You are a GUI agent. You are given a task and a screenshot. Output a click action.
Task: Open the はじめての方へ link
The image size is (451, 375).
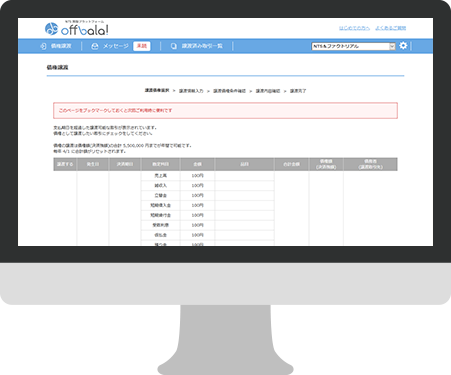pos(354,28)
